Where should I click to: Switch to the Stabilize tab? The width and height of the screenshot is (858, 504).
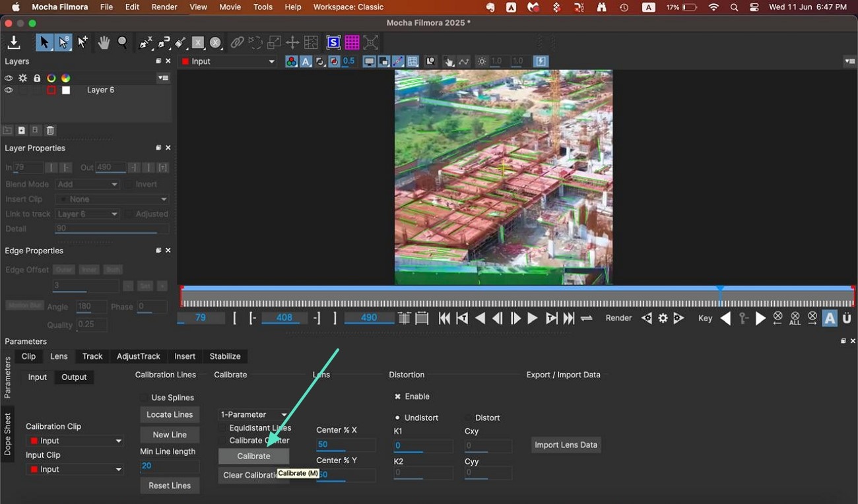pyautogui.click(x=225, y=356)
